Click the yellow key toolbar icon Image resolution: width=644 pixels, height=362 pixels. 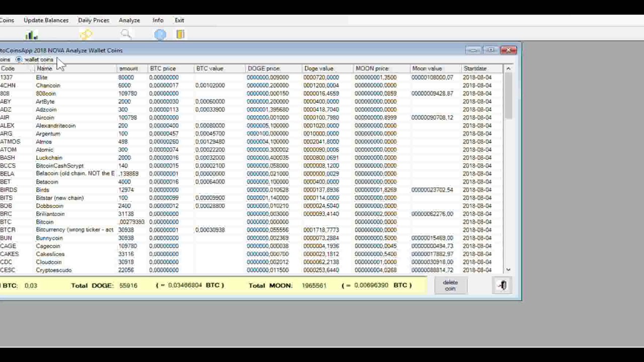86,34
